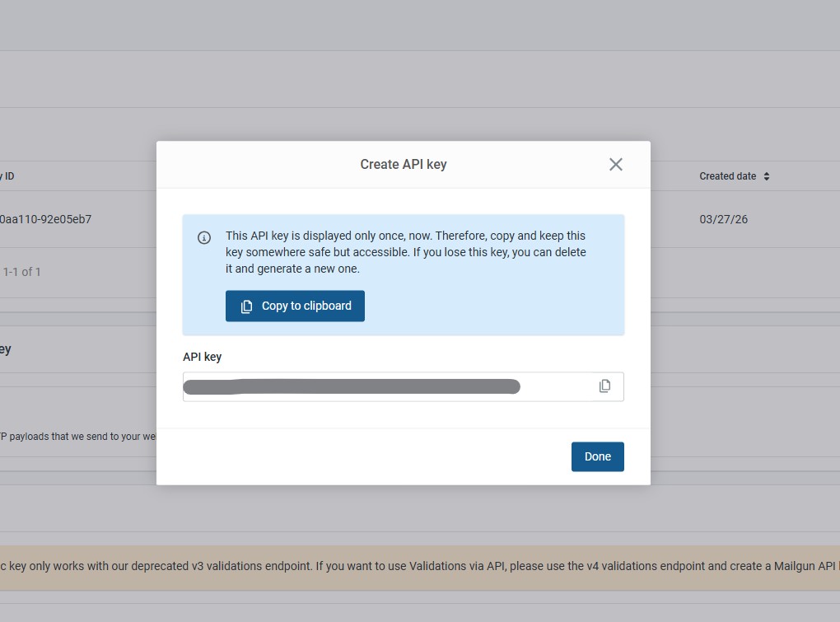
Task: Click the Copy to clipboard button
Action: click(295, 306)
